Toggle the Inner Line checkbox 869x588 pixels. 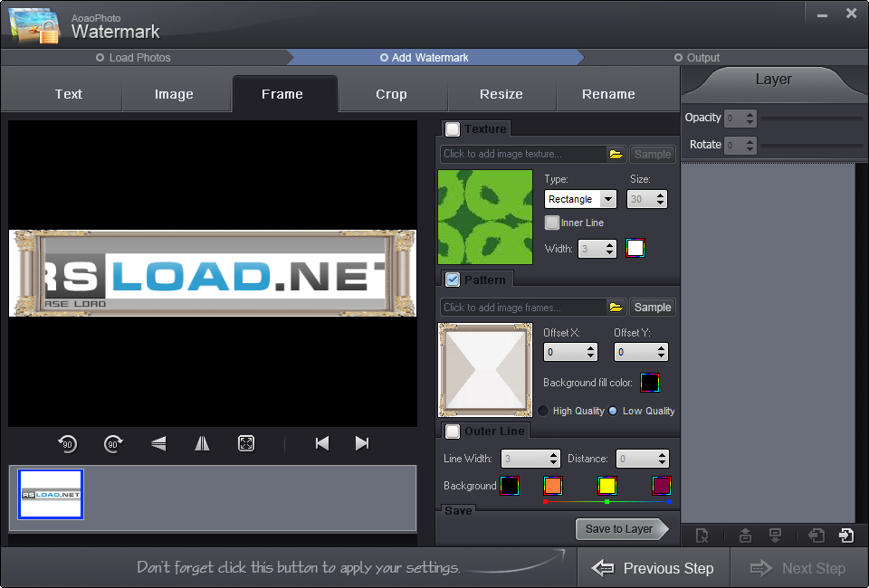coord(551,223)
